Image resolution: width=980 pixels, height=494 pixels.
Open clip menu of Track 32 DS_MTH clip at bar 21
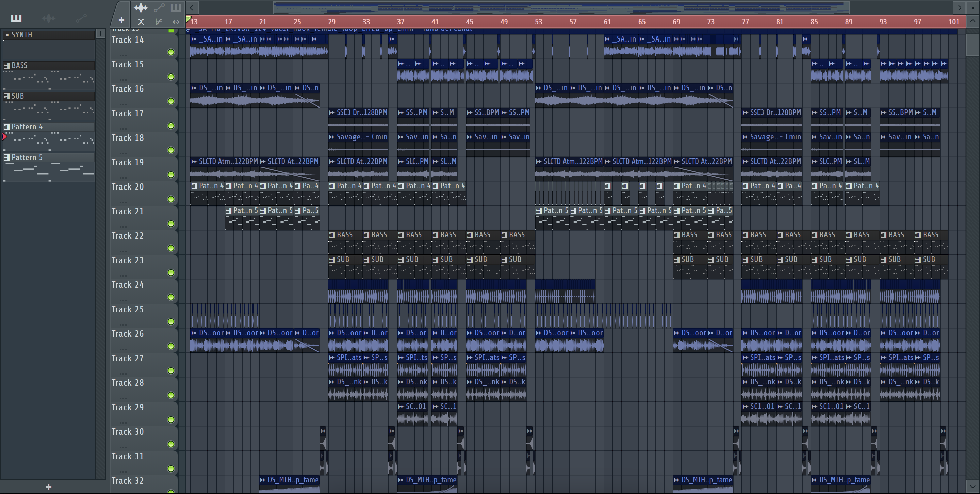263,480
